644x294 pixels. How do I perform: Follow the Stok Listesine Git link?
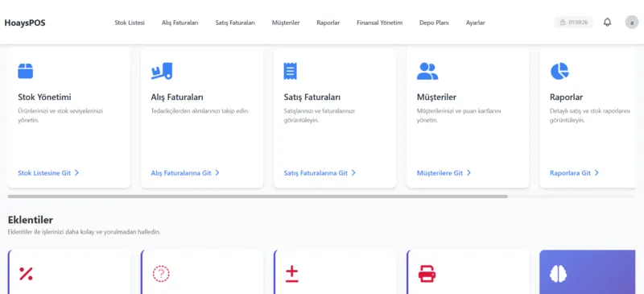click(x=48, y=172)
